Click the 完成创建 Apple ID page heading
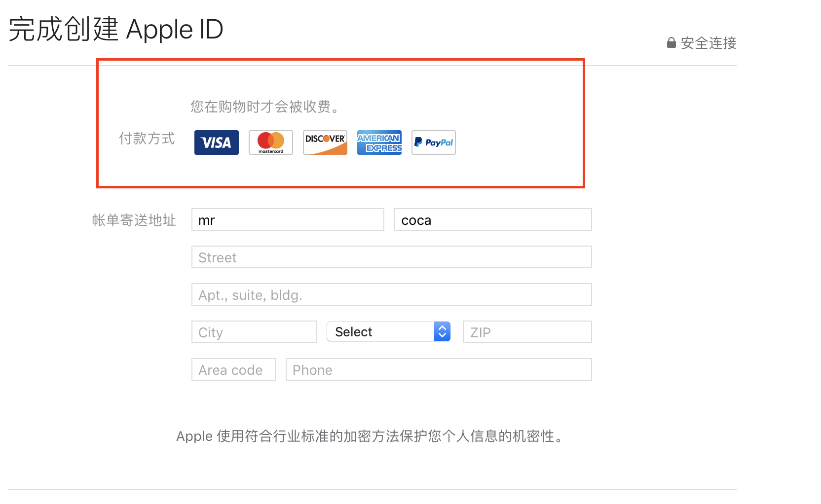Viewport: 821px width, 504px height. 116,30
